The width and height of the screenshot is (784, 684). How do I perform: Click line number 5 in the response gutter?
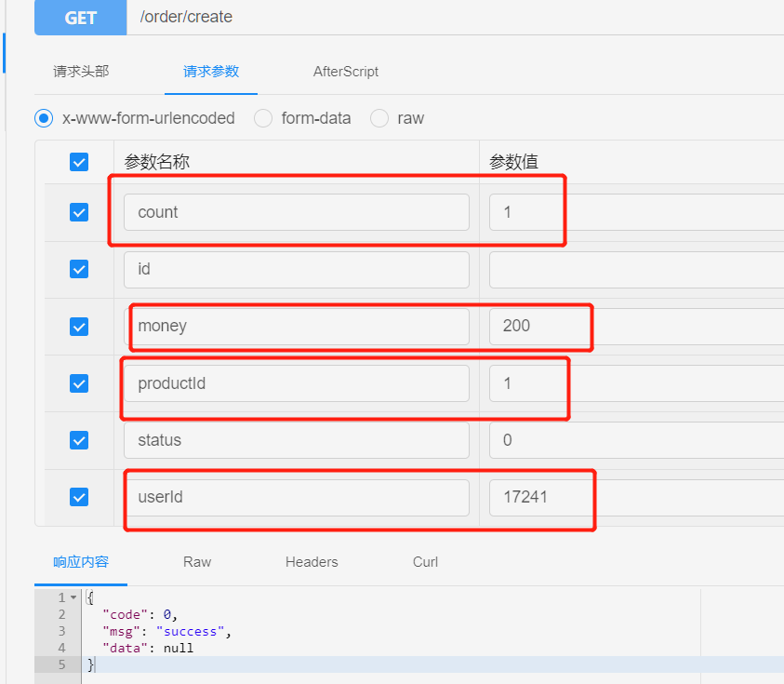click(62, 665)
